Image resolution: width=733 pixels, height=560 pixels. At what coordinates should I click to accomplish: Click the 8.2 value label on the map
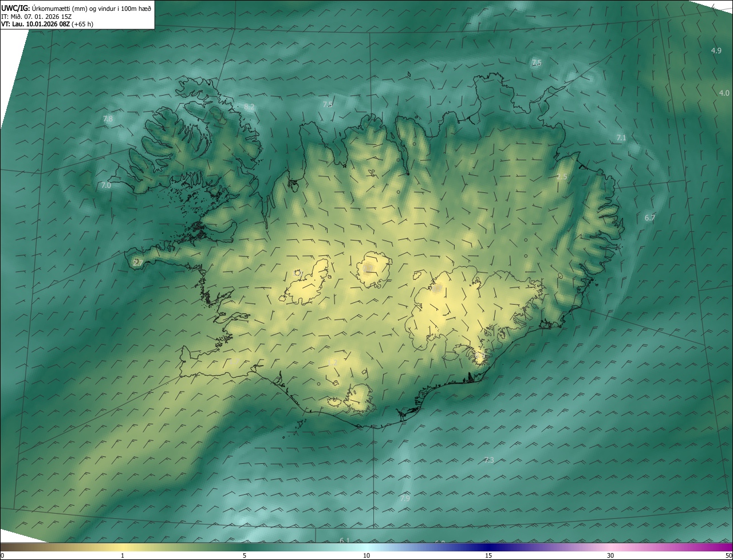pyautogui.click(x=249, y=107)
